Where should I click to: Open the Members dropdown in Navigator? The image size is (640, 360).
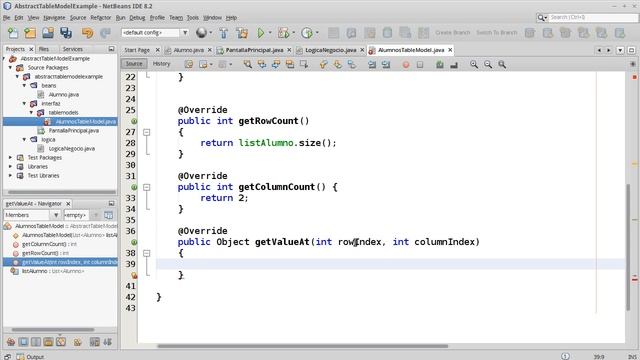[56, 215]
